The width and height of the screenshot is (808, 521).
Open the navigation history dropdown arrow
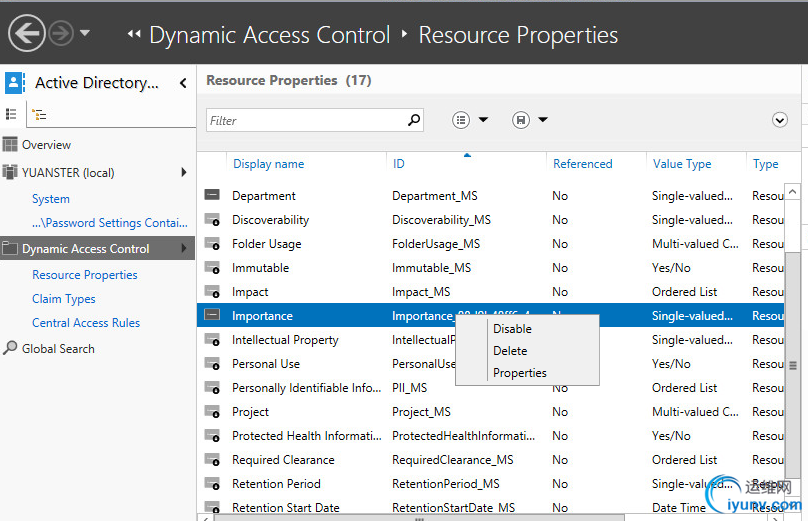pyautogui.click(x=85, y=33)
